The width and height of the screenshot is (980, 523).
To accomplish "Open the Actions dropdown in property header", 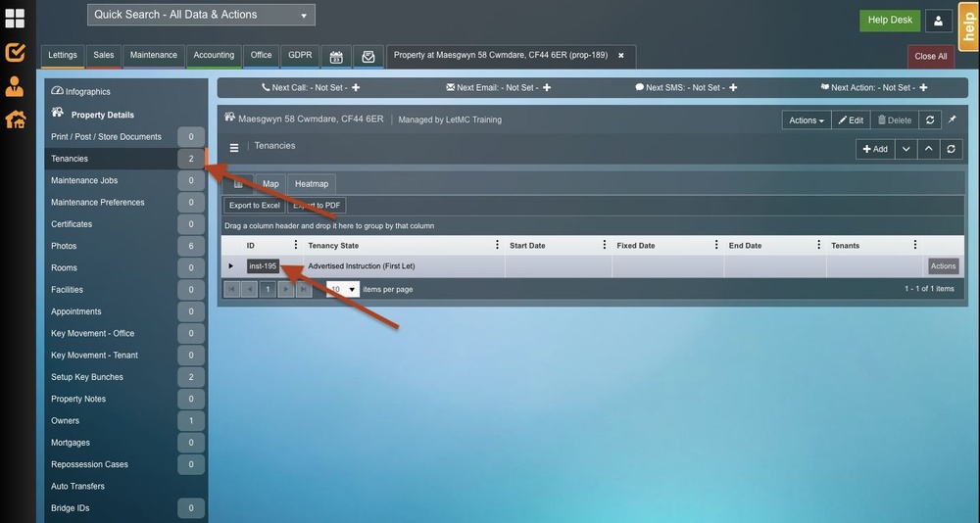I will coord(807,119).
